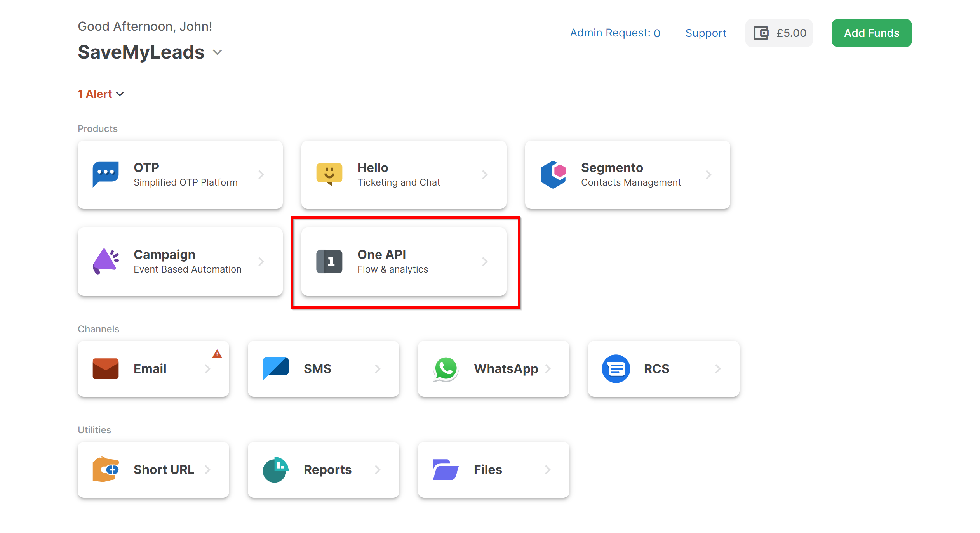The width and height of the screenshot is (980, 533).
Task: Open One API Flow and analytics
Action: (x=403, y=261)
